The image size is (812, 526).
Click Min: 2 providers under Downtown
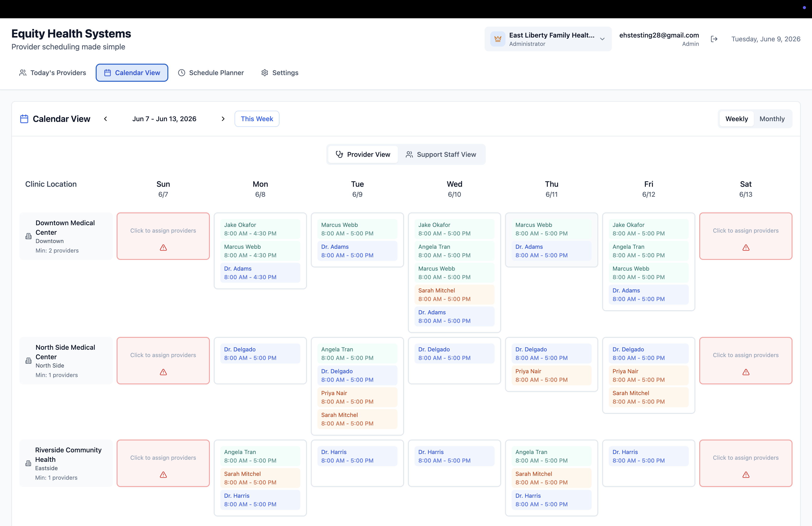click(x=57, y=251)
